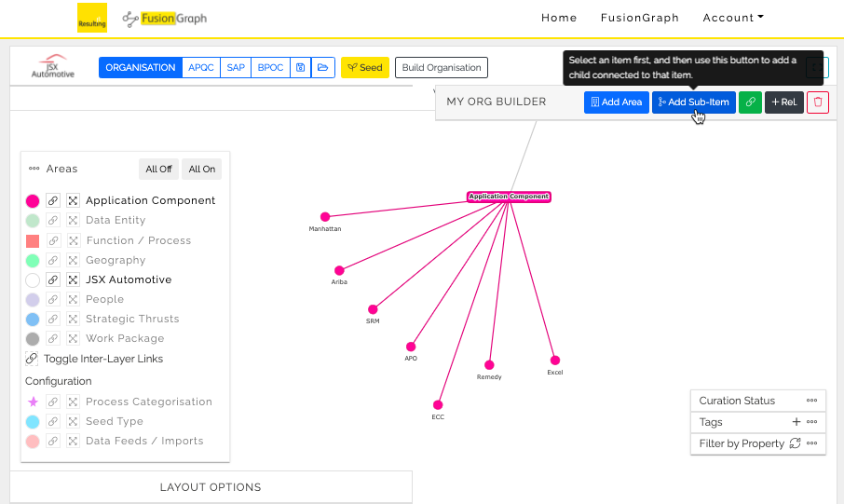The height and width of the screenshot is (504, 844).
Task: Toggle link icon for Work Package
Action: [53, 338]
